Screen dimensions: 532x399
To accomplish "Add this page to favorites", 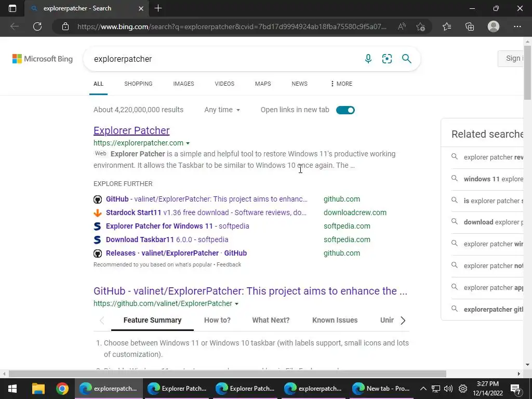I will 421,26.
